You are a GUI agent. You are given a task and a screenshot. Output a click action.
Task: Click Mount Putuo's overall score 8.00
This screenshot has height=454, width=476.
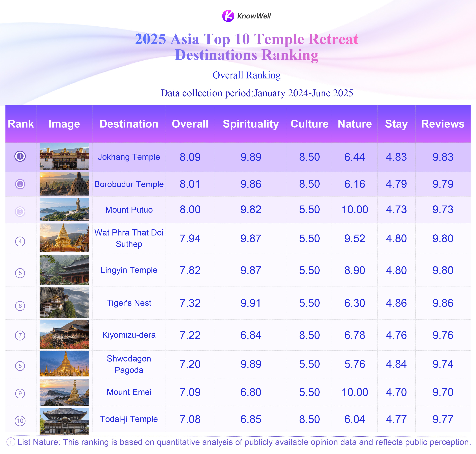pos(190,210)
